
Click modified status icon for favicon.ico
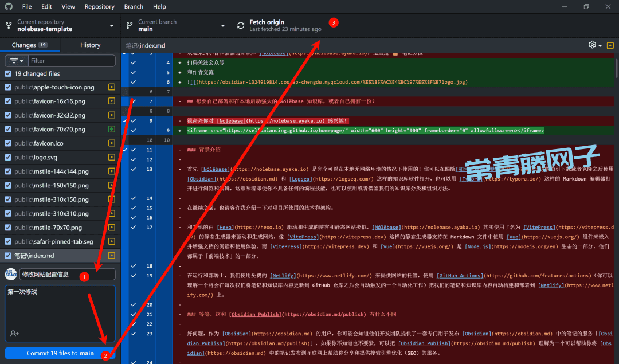point(112,143)
